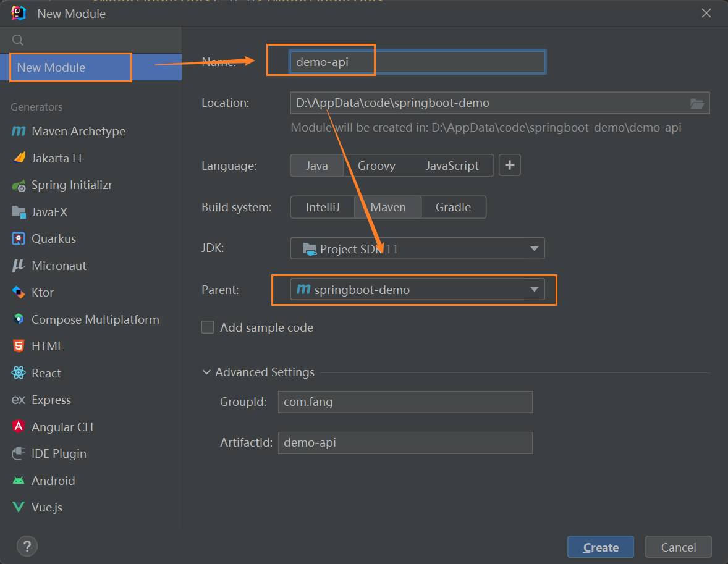This screenshot has width=728, height=564.
Task: Select the Angular CLI icon
Action: click(x=19, y=427)
